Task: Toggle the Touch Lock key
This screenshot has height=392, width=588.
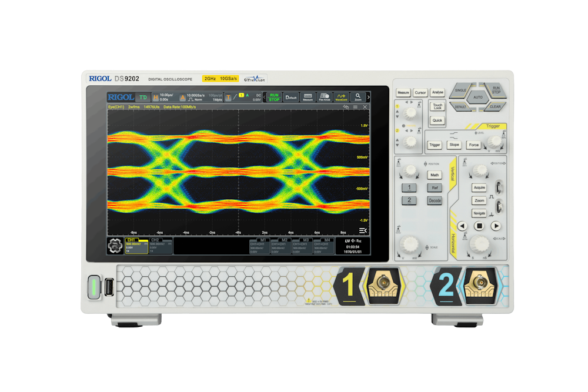Action: tap(437, 106)
